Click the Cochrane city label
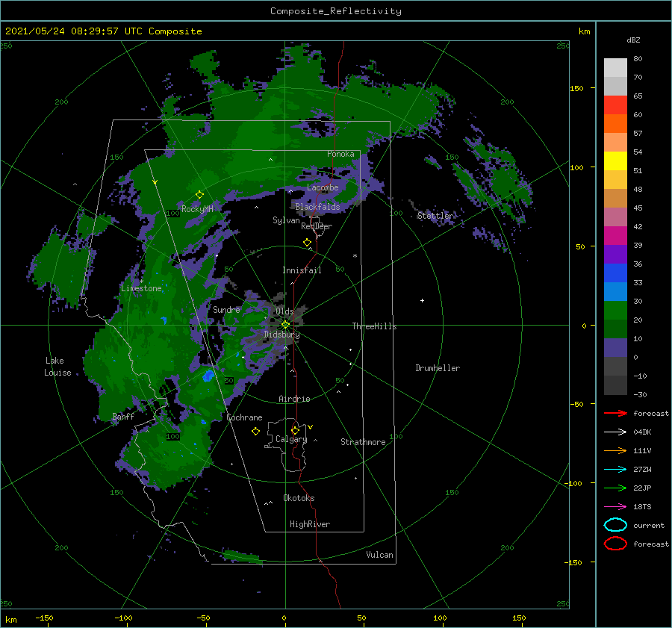Viewport: 672px width, 628px height. (x=244, y=417)
